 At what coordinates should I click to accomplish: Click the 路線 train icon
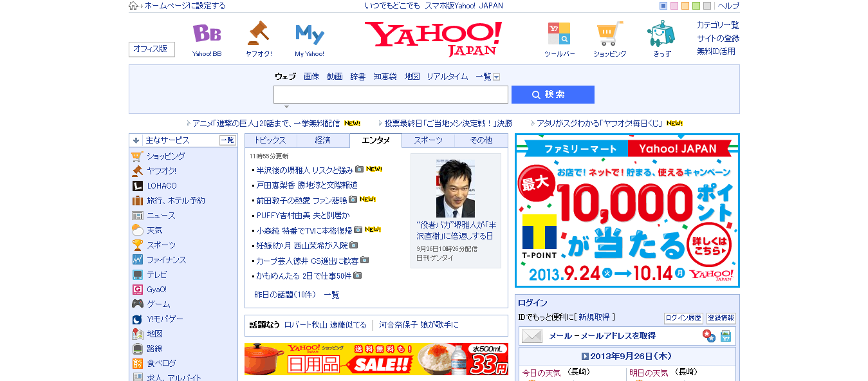(x=137, y=348)
